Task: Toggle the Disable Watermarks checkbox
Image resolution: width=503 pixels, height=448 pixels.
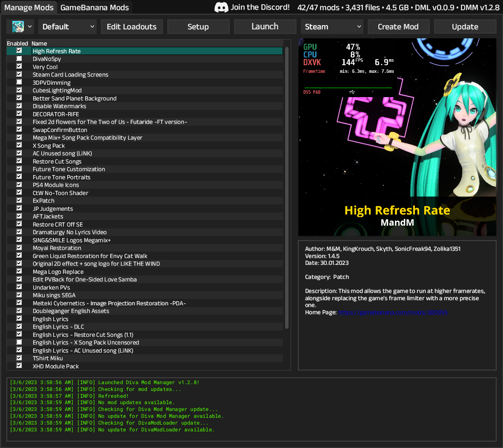Action: tap(19, 106)
